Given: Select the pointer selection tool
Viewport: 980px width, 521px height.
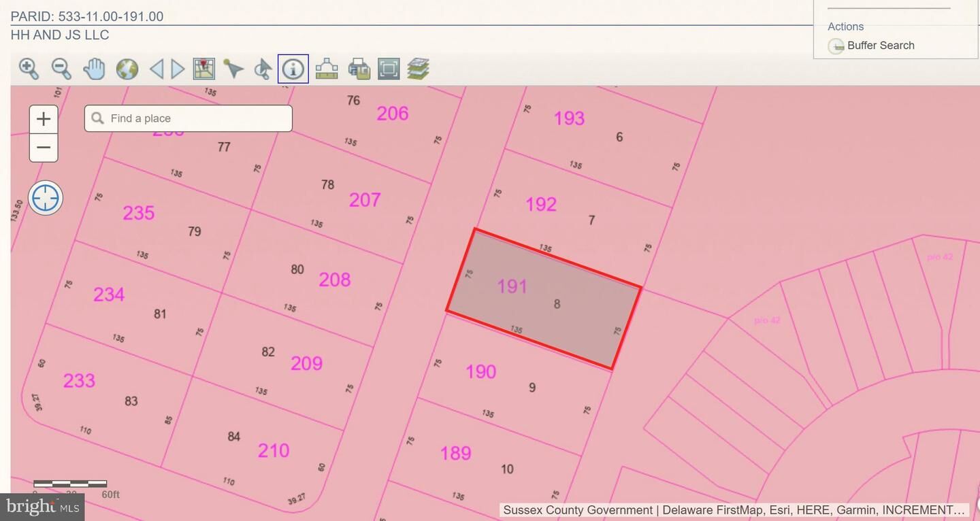Looking at the screenshot, I should [x=233, y=68].
